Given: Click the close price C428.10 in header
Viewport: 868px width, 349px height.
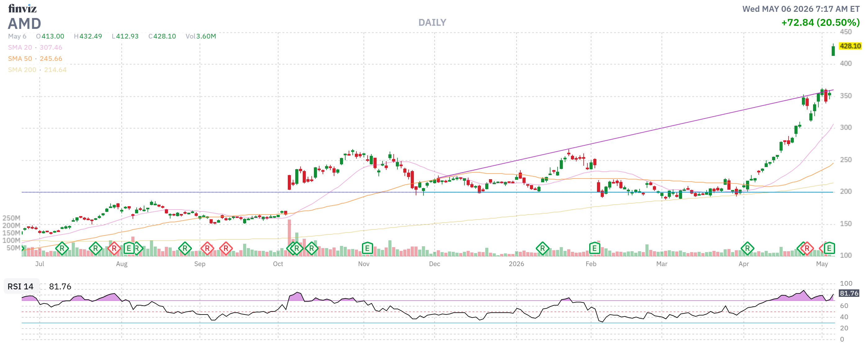Looking at the screenshot, I should (x=162, y=36).
